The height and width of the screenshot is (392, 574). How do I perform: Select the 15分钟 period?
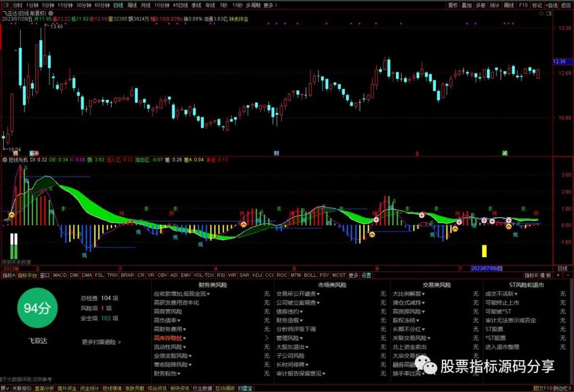tap(65, 5)
